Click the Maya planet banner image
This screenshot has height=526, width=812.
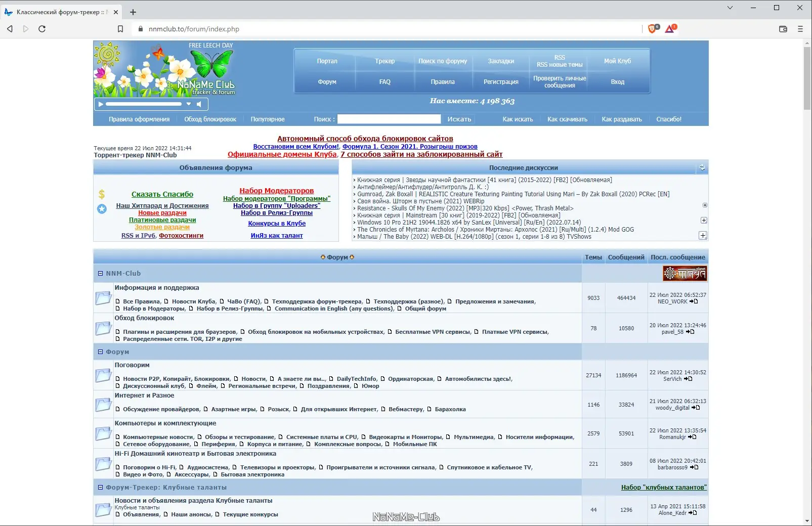pyautogui.click(x=685, y=274)
